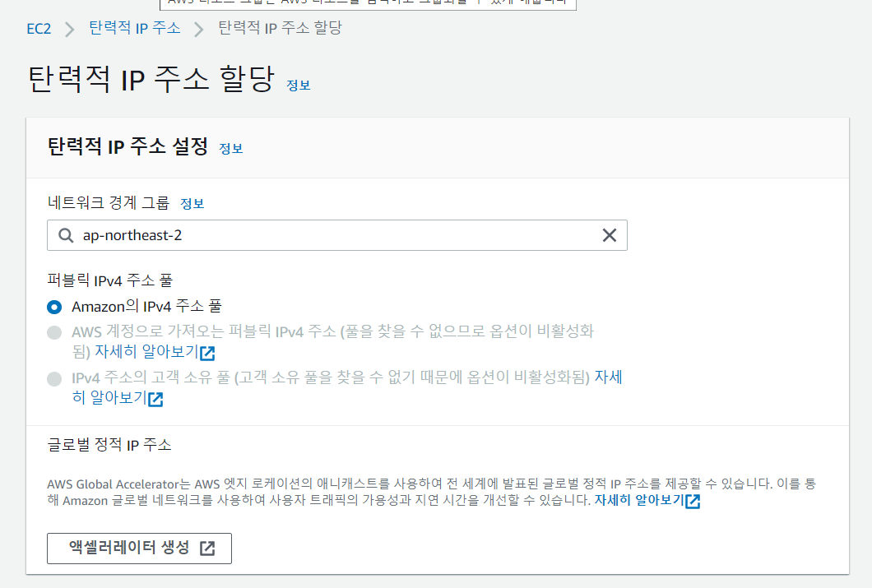This screenshot has width=872, height=588.
Task: Click 액셀러레이터 생성 button
Action: tap(139, 548)
